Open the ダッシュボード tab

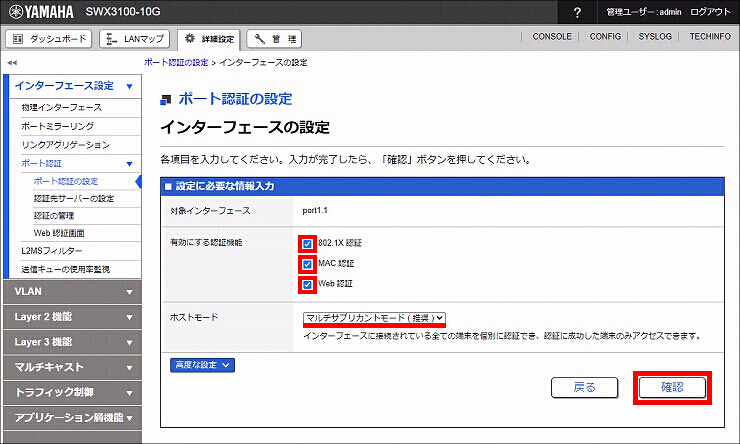[x=49, y=39]
